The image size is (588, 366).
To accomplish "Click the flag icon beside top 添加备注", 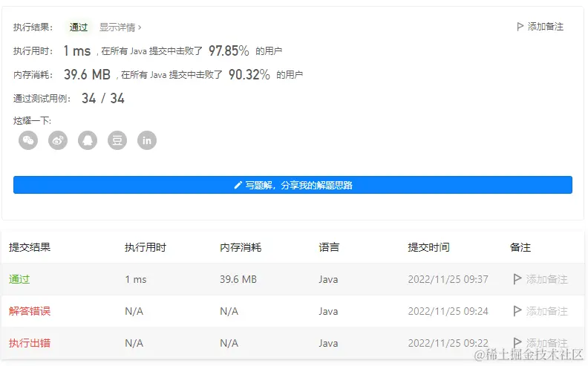I will 520,27.
